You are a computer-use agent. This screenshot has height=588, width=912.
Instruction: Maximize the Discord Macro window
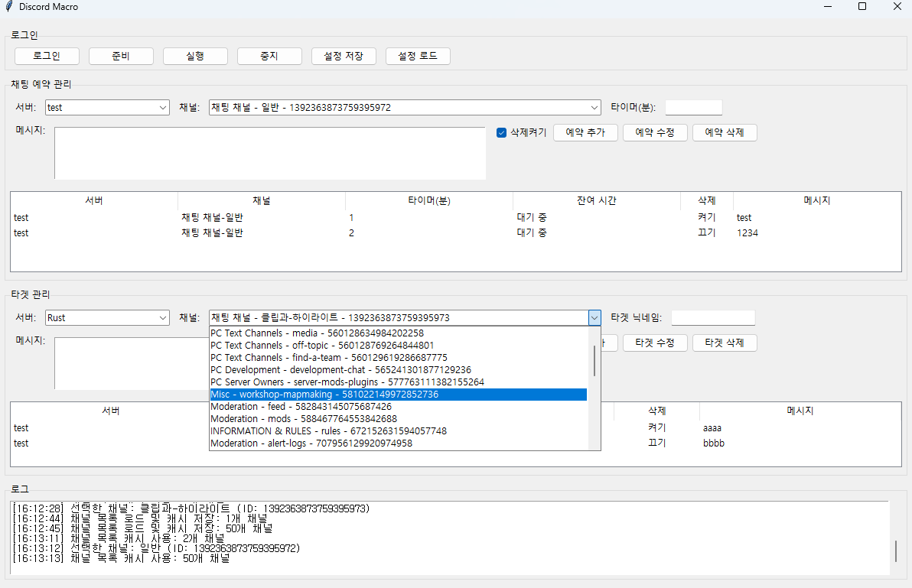click(x=862, y=6)
